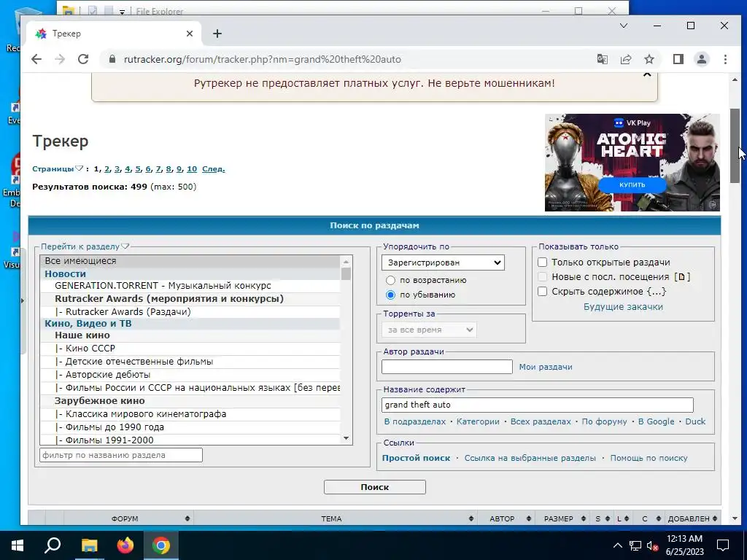Click the muted volume tray icon
The image size is (747, 560).
[x=653, y=545]
